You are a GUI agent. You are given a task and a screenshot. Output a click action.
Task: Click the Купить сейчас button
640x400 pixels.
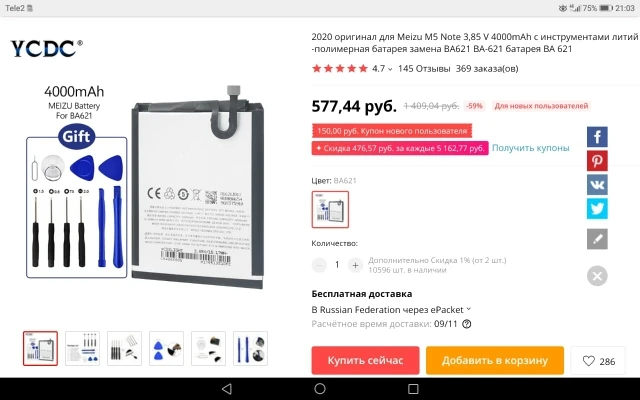point(365,360)
